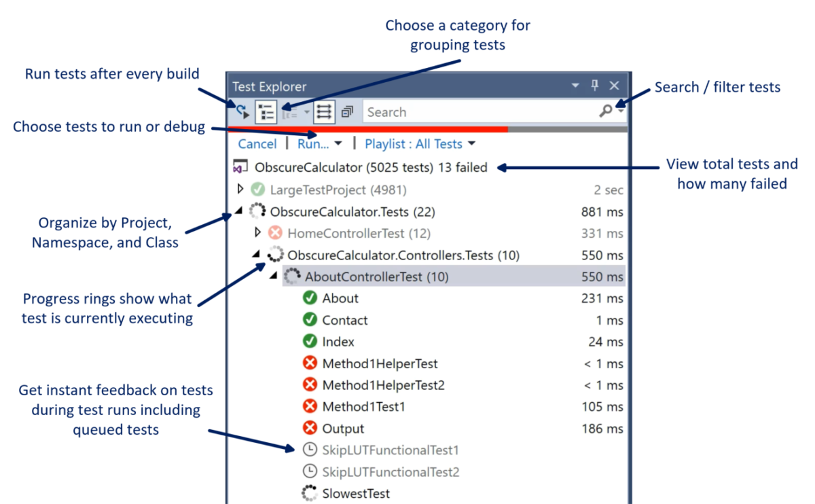Expand the HomeControllerTest node

coord(257,233)
